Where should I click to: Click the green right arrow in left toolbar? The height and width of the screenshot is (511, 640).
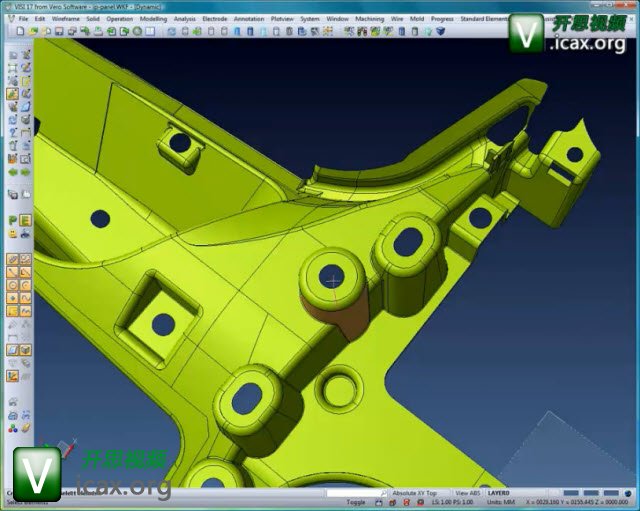(x=25, y=172)
